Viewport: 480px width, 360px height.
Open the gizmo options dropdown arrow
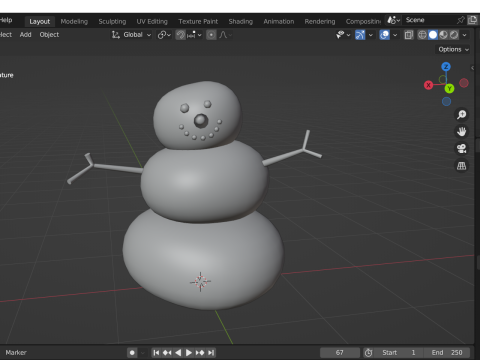tap(370, 35)
